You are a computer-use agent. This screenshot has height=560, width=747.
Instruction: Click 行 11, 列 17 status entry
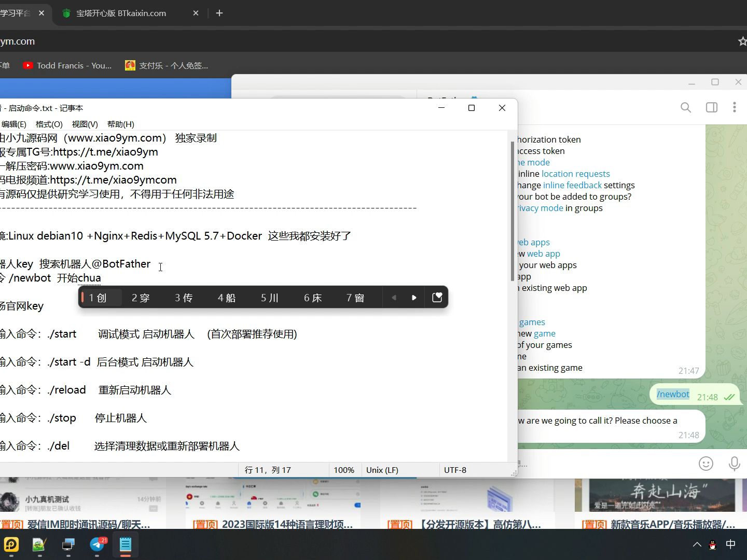[x=268, y=470]
